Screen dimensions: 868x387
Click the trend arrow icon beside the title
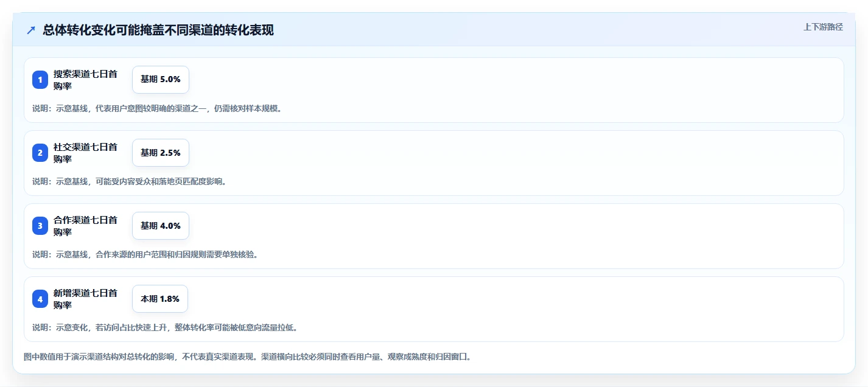click(31, 30)
